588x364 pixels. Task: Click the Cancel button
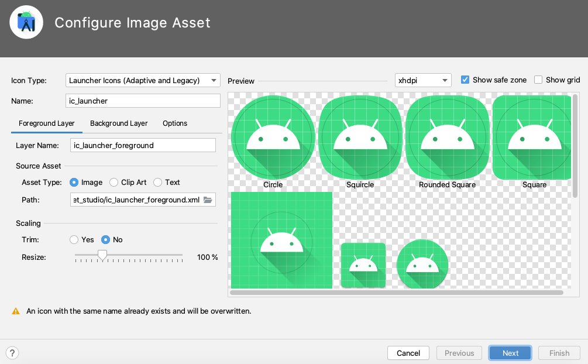(408, 353)
